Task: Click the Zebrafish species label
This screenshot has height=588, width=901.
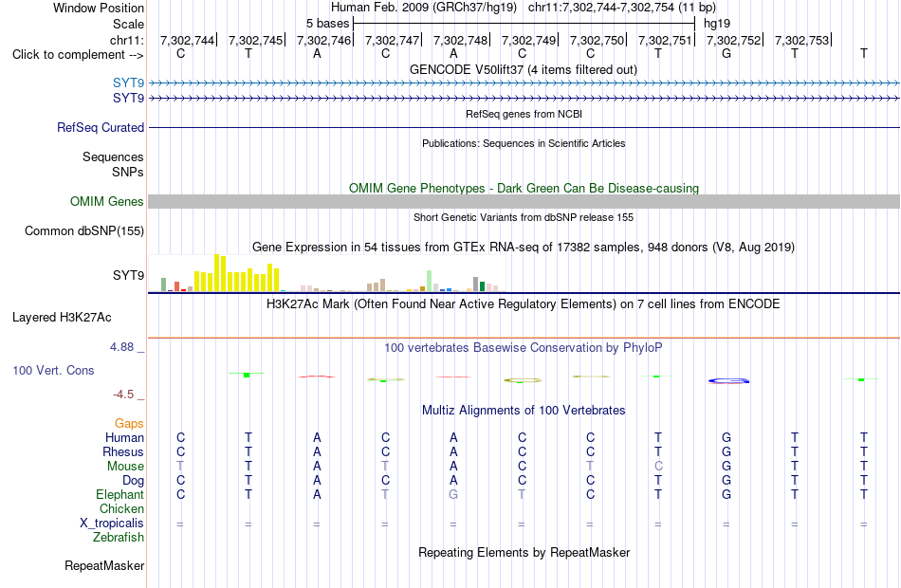Action: coord(119,538)
